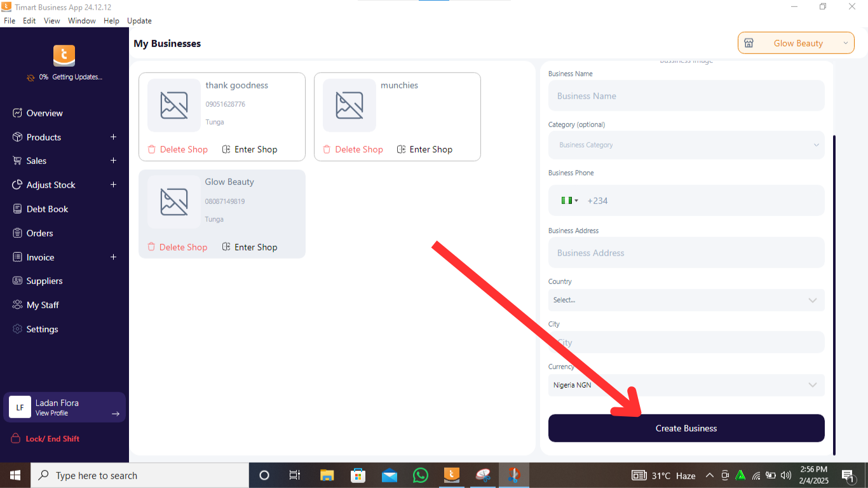This screenshot has height=488, width=868.
Task: Enter the thank goodness shop
Action: click(x=250, y=149)
